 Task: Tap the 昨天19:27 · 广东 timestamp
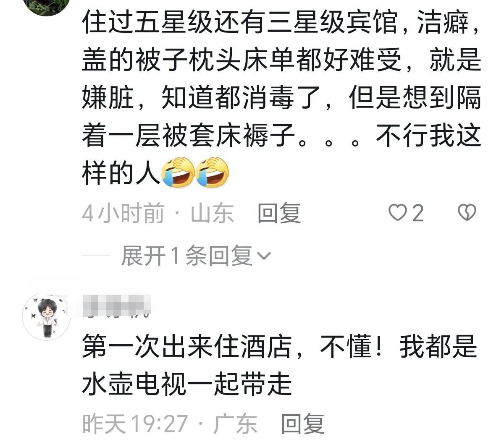coord(169,424)
